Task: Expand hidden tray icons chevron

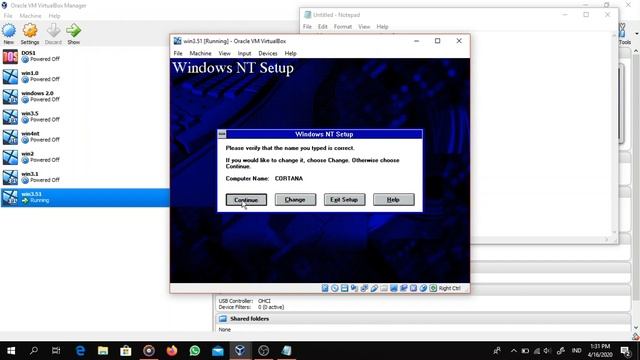Action: (513, 351)
